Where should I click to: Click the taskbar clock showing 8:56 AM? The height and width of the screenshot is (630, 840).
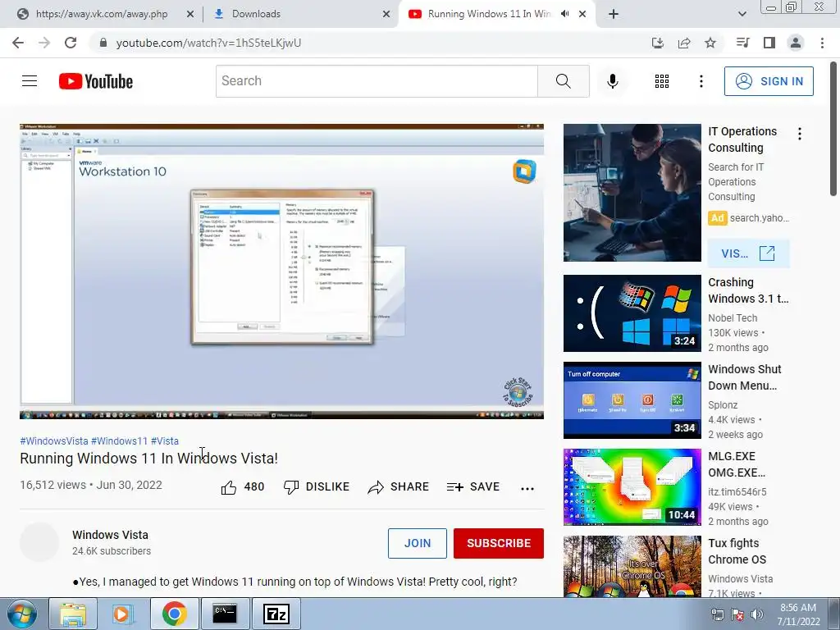[798, 614]
